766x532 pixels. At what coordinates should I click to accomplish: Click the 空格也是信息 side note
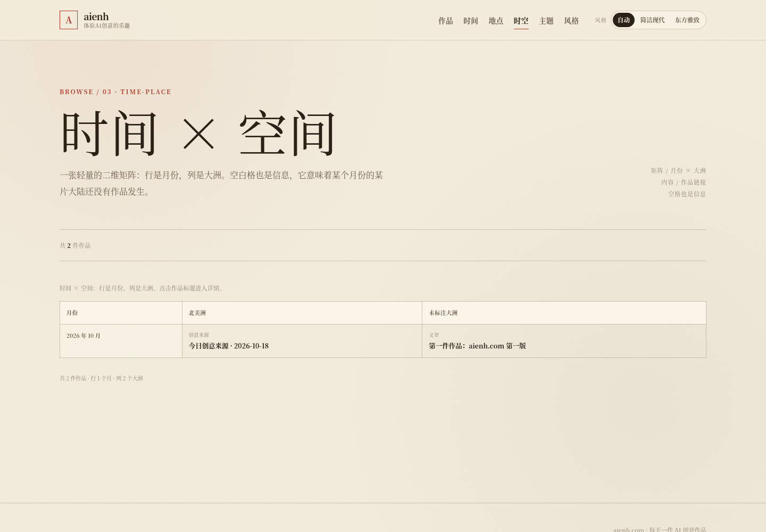click(687, 194)
